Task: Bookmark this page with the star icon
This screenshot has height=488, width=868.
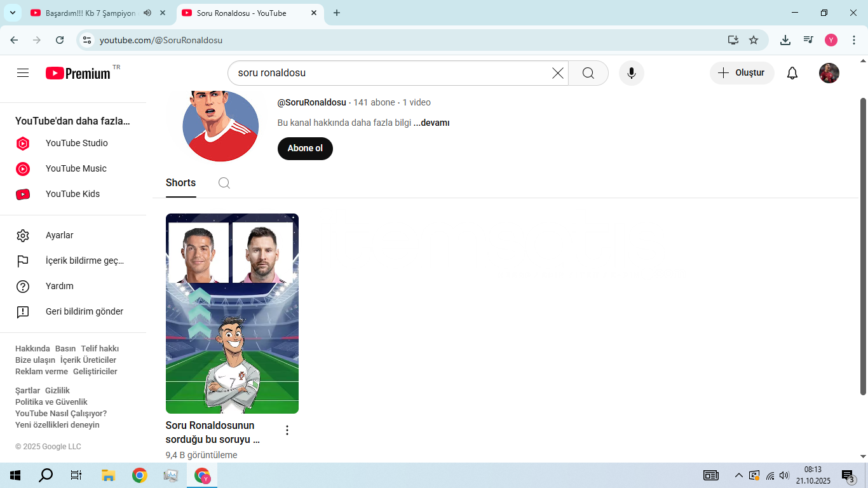Action: pyautogui.click(x=754, y=40)
